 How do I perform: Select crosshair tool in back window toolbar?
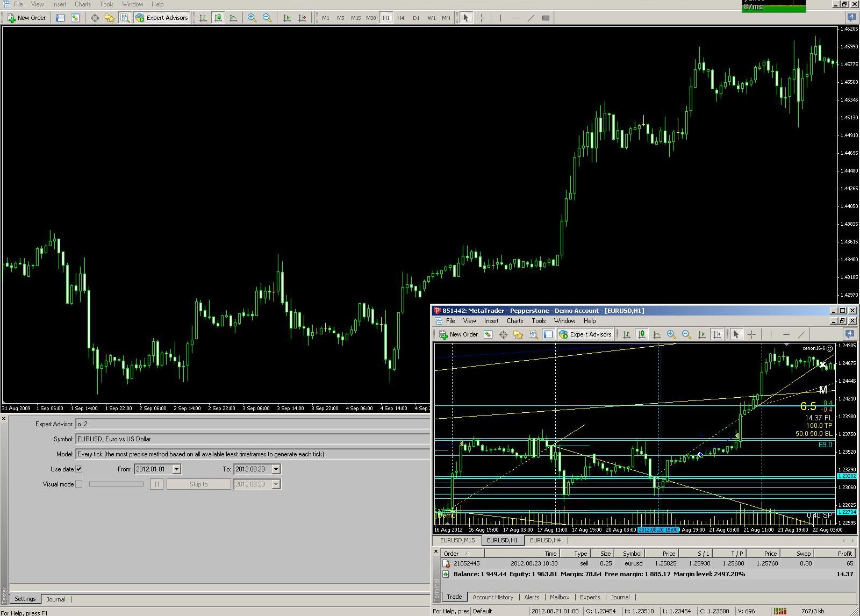pos(481,18)
